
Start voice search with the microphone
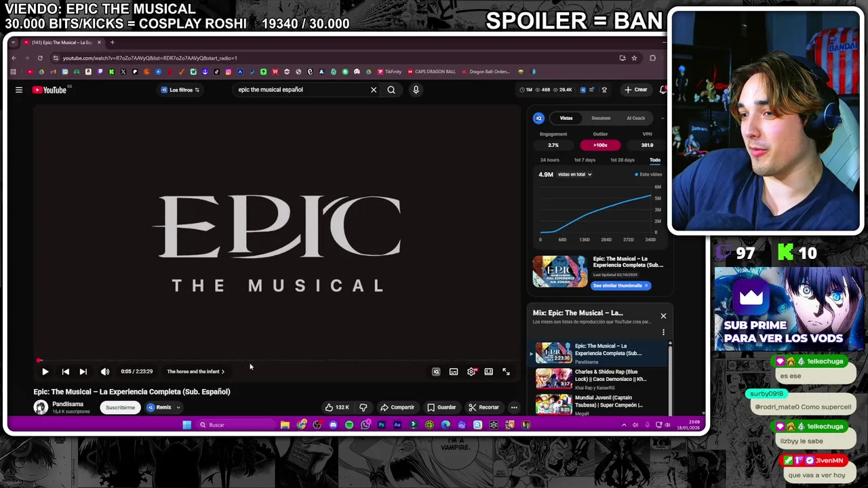pos(416,89)
